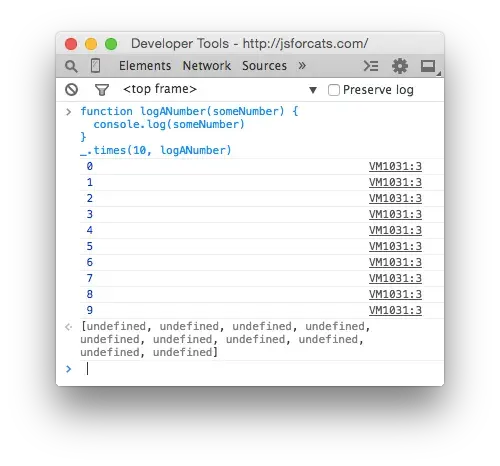Open the Elements tab
Screen dimensions: 500x466
[145, 66]
